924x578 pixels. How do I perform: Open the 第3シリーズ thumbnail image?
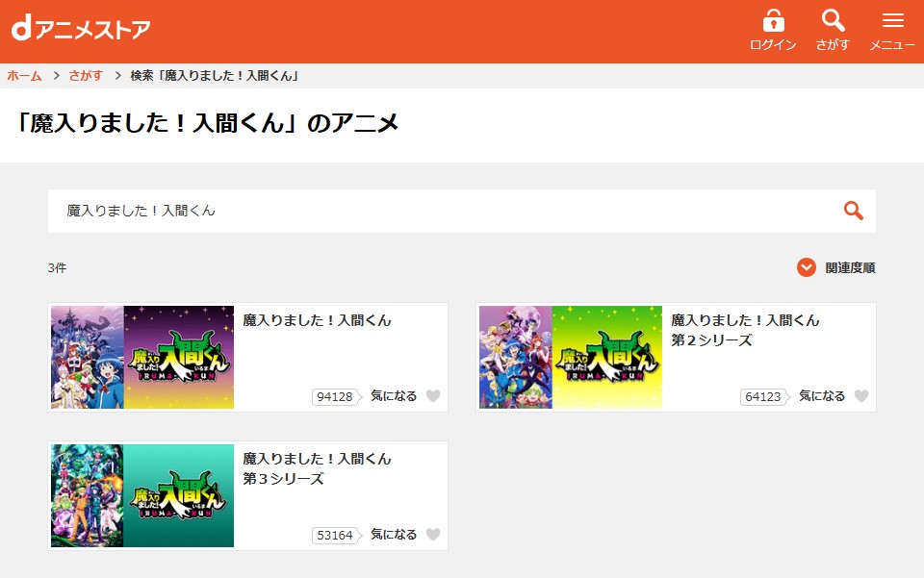[x=141, y=495]
